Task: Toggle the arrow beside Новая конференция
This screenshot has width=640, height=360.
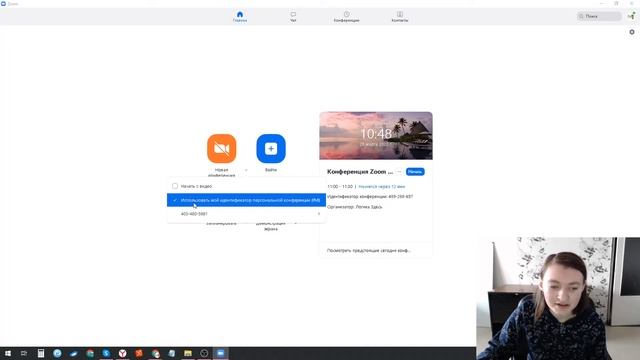Action: [246, 170]
